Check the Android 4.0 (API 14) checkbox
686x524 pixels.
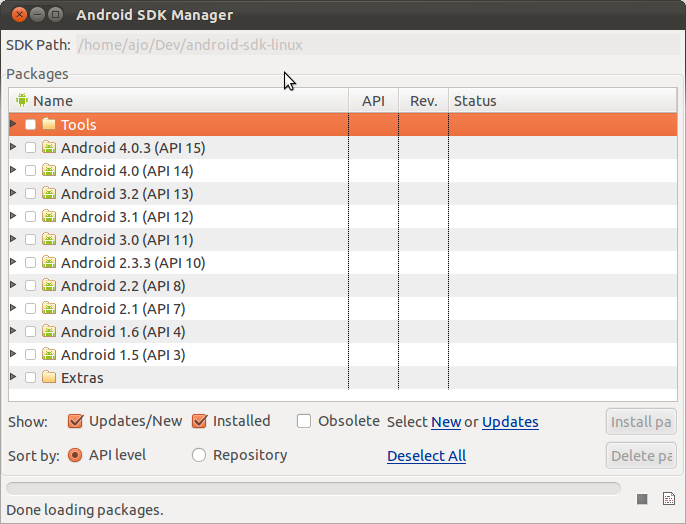click(30, 170)
